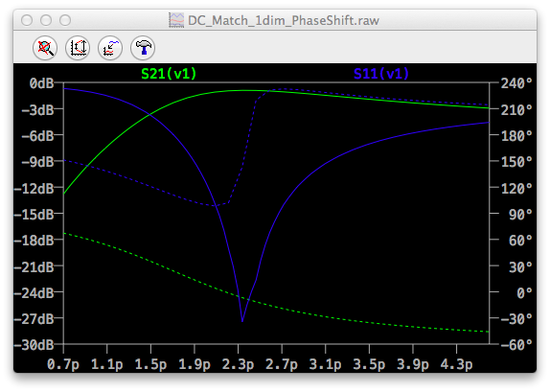Click the -60° label on phase axis

[x=516, y=345]
